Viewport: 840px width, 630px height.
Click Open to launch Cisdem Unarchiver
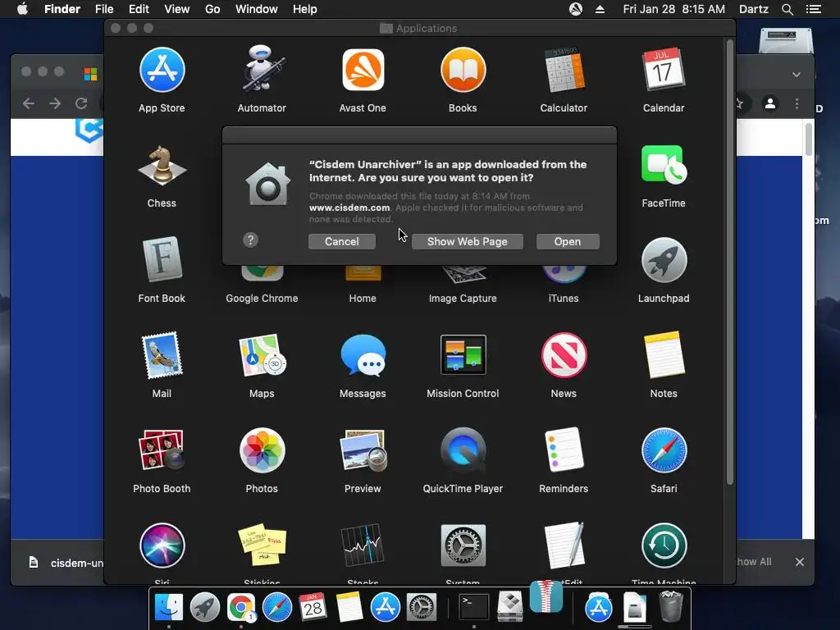pos(568,242)
